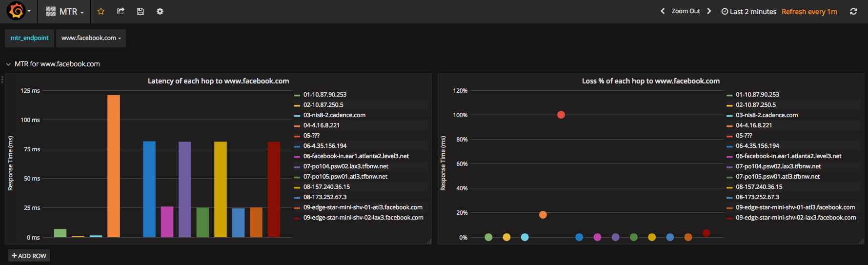Click Loss % of each hop panel title
868x265 pixels.
[x=651, y=81]
